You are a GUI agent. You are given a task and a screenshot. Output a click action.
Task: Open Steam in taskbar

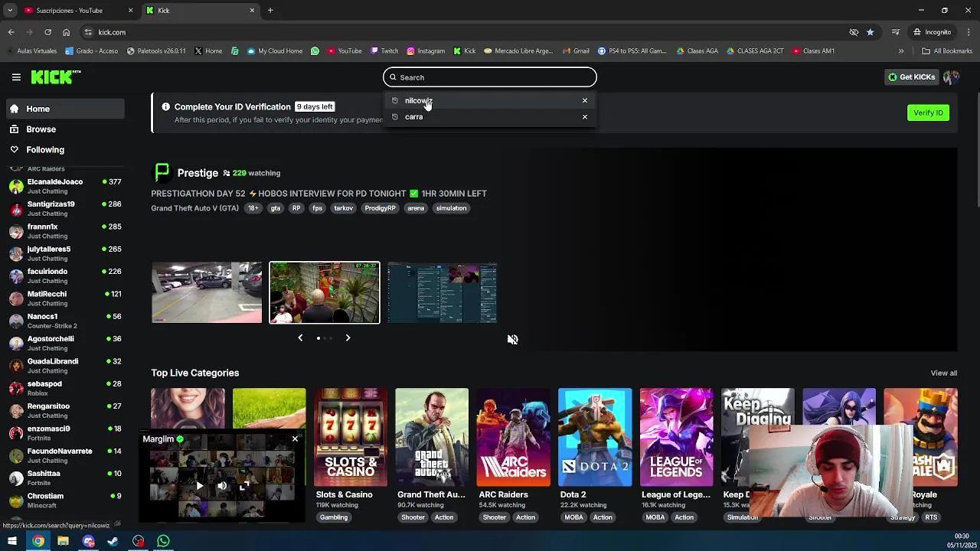click(113, 541)
